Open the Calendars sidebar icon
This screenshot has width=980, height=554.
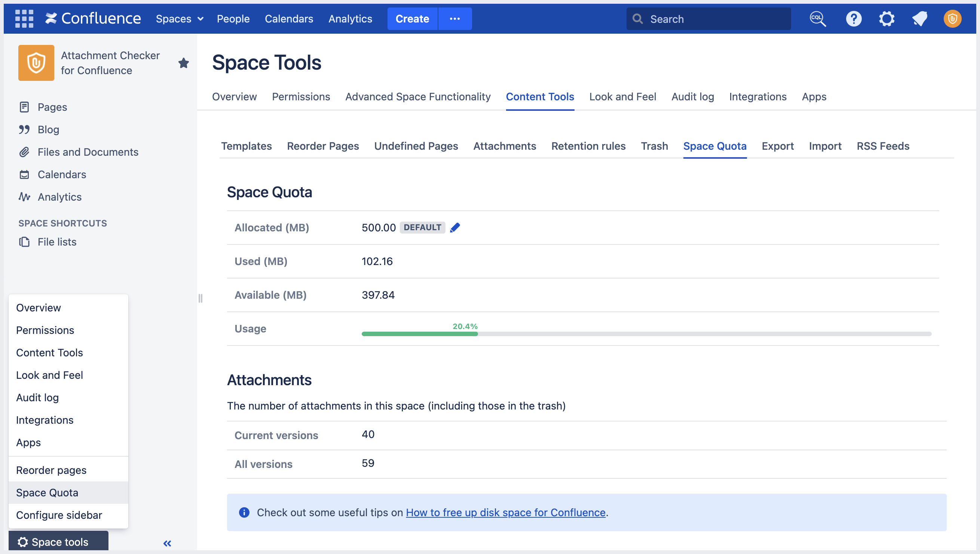pyautogui.click(x=24, y=174)
